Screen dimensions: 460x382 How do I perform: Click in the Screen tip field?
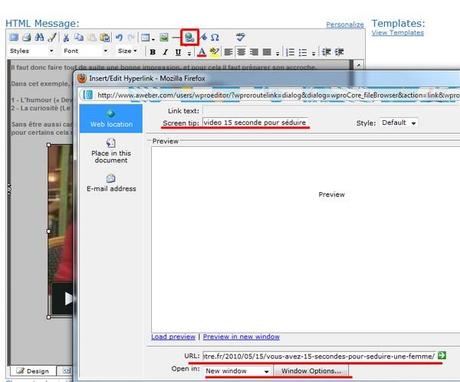(255, 122)
